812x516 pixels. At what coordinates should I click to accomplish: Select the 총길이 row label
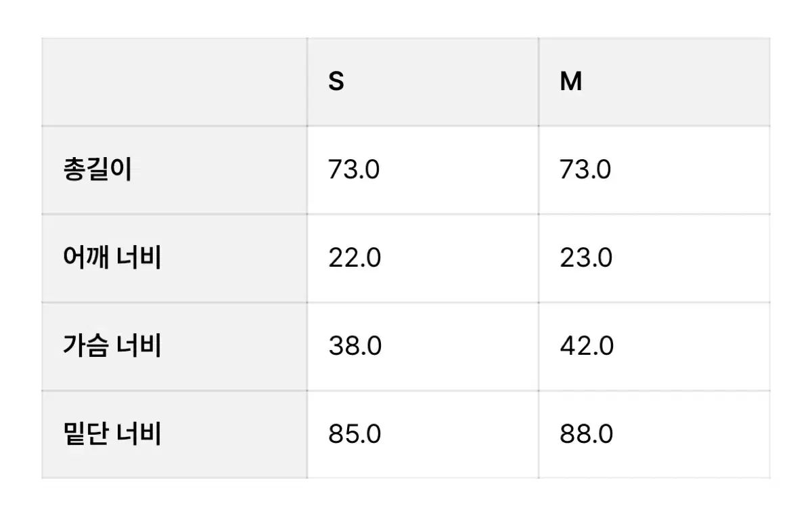(x=97, y=170)
